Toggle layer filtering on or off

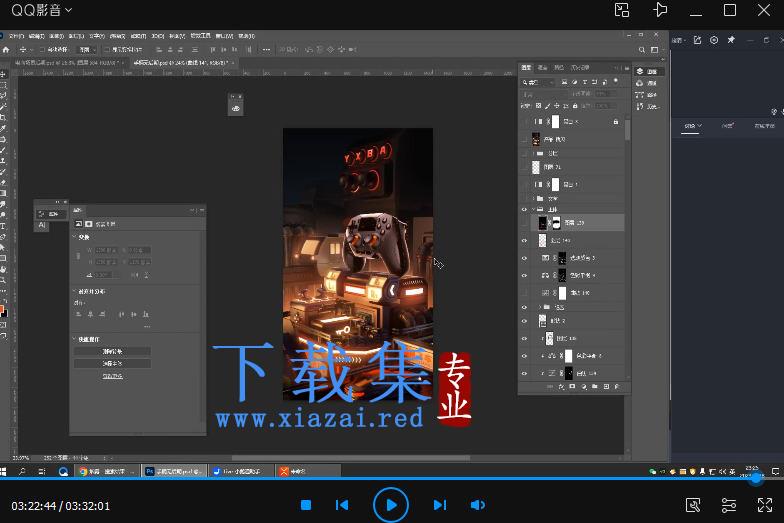(616, 81)
